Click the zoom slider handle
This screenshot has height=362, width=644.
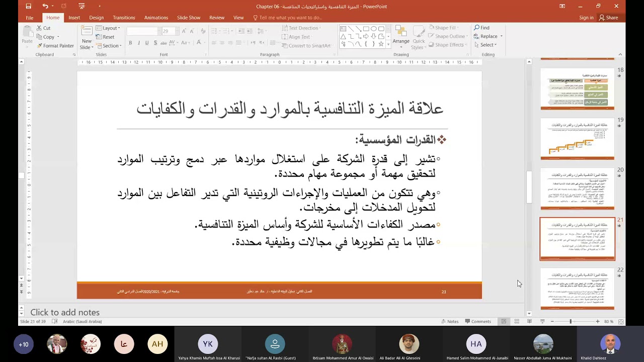point(571,321)
